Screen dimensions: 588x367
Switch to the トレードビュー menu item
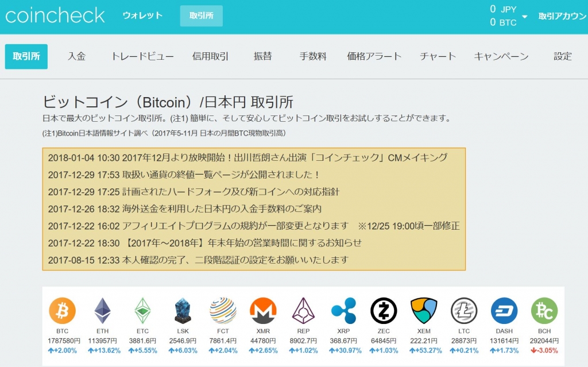(142, 56)
